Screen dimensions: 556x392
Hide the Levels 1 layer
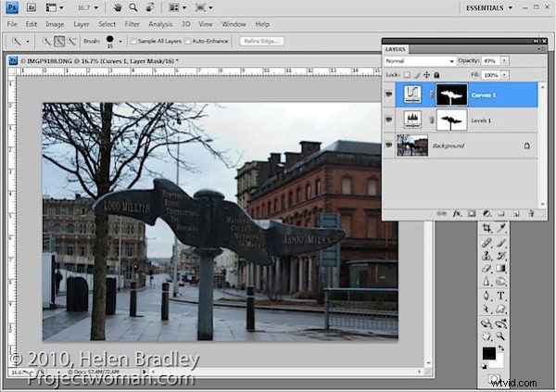[x=389, y=120]
